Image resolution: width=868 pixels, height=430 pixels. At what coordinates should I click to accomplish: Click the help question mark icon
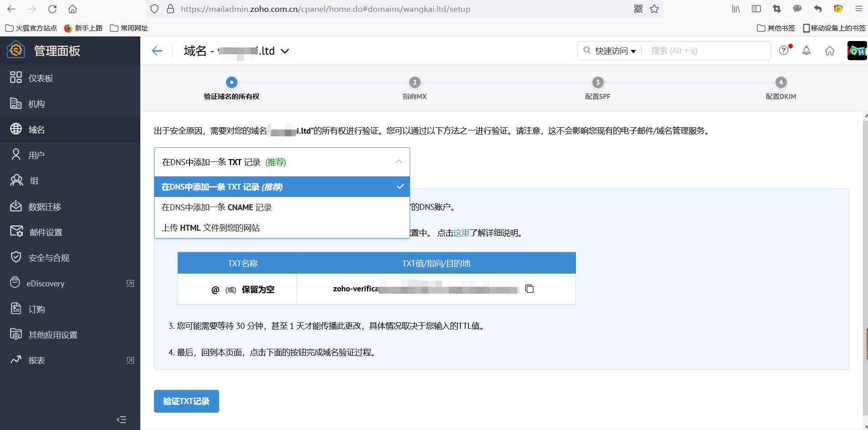pos(784,51)
